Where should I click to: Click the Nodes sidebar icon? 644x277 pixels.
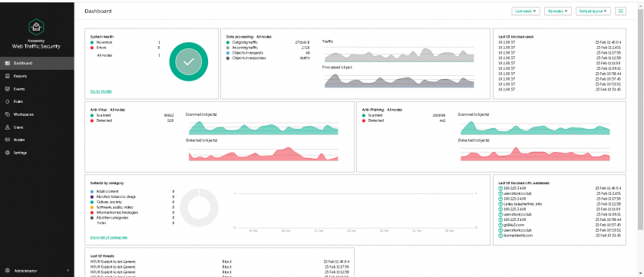(7, 140)
